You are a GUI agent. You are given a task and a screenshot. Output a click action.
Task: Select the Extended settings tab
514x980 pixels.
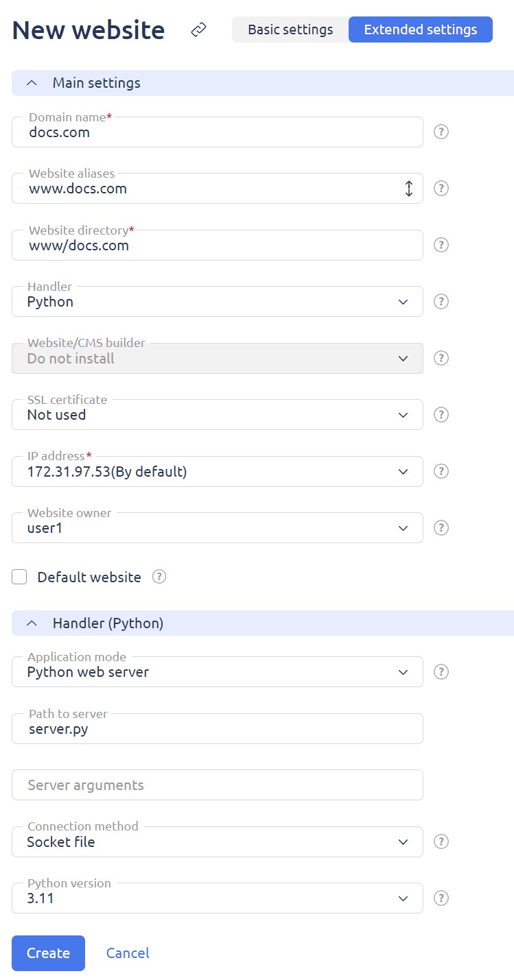coord(420,30)
